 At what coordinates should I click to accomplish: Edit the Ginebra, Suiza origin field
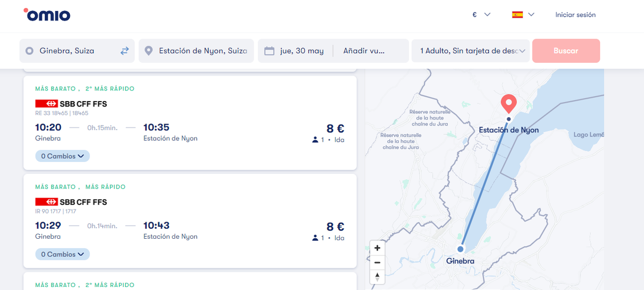point(77,51)
